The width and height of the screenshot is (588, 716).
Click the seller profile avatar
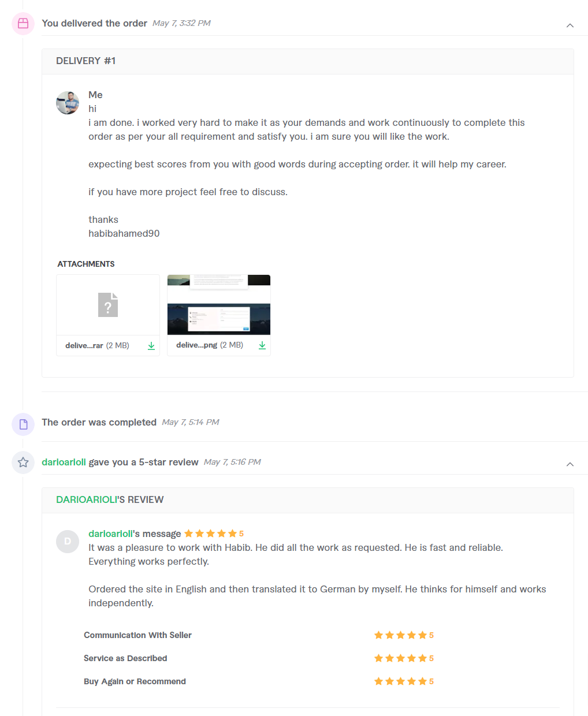point(68,103)
